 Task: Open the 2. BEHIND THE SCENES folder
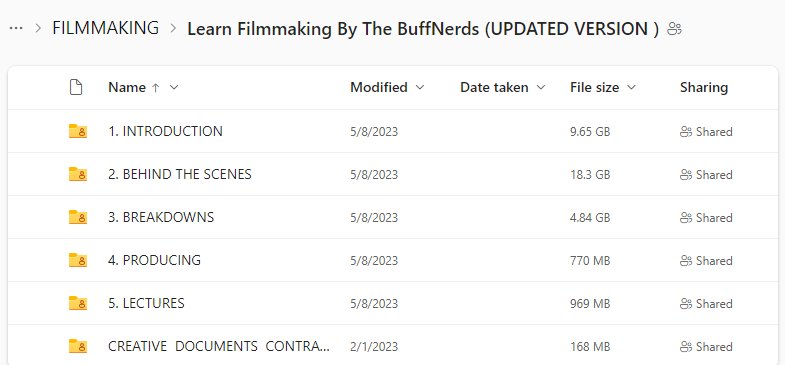180,174
